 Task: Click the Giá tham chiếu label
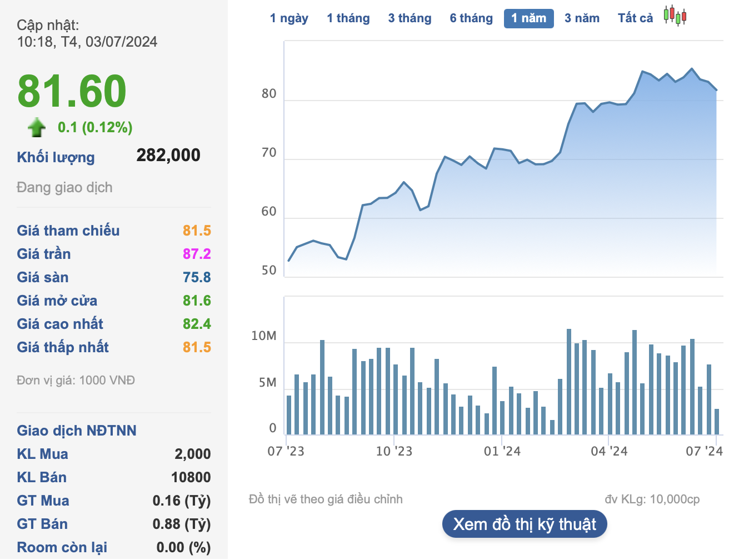tap(68, 231)
